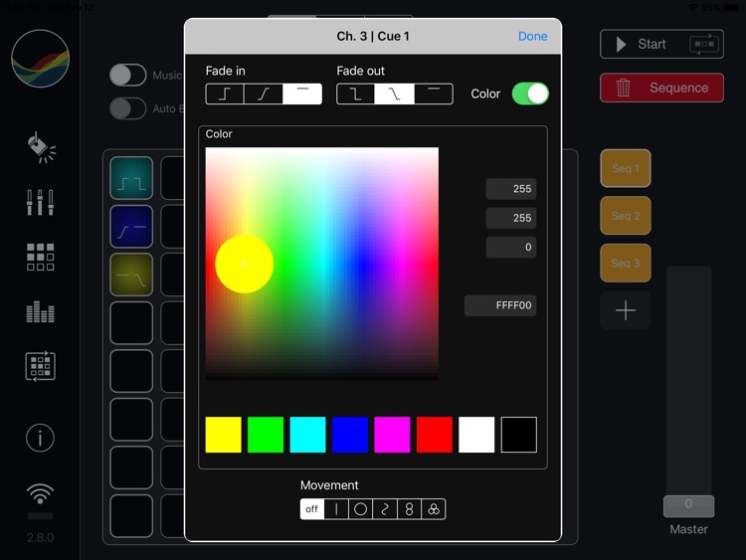Open the grid matrix icon in sidebar
The height and width of the screenshot is (560, 746).
tap(40, 257)
